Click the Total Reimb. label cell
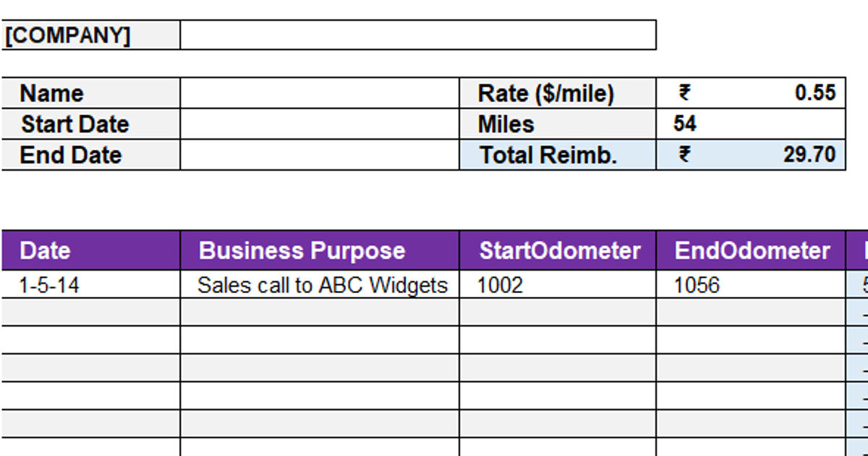 pyautogui.click(x=557, y=155)
